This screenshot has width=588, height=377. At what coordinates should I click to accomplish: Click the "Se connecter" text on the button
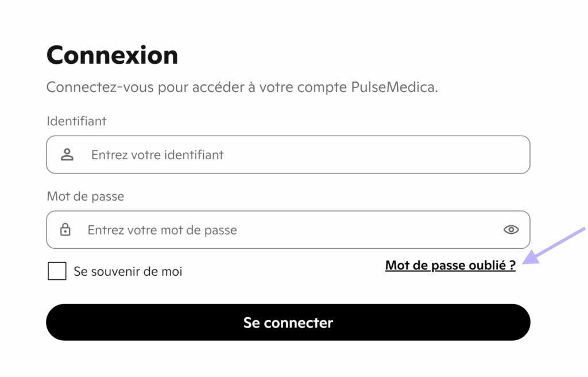pyautogui.click(x=288, y=322)
